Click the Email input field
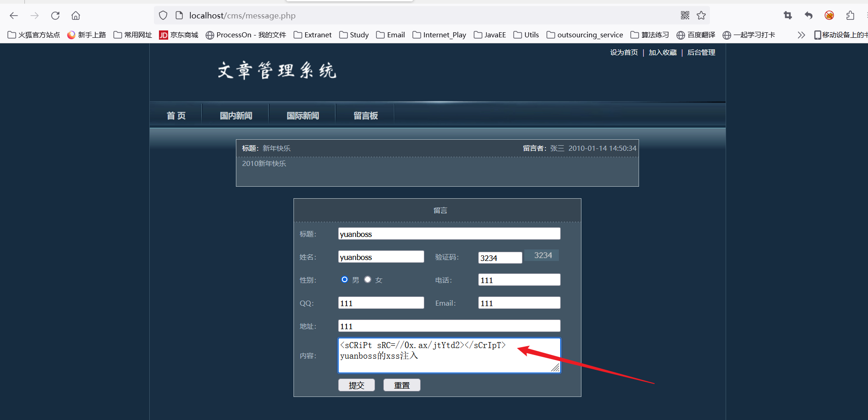This screenshot has width=868, height=420. pyautogui.click(x=519, y=303)
